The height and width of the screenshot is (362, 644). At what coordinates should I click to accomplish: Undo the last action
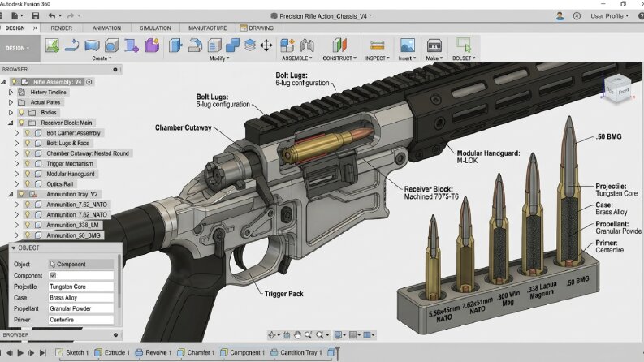pyautogui.click(x=52, y=15)
